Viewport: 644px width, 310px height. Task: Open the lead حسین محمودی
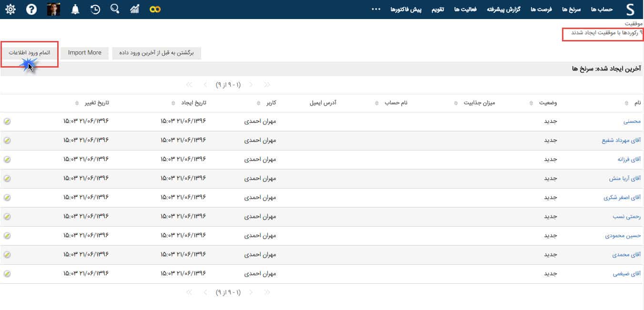(623, 236)
